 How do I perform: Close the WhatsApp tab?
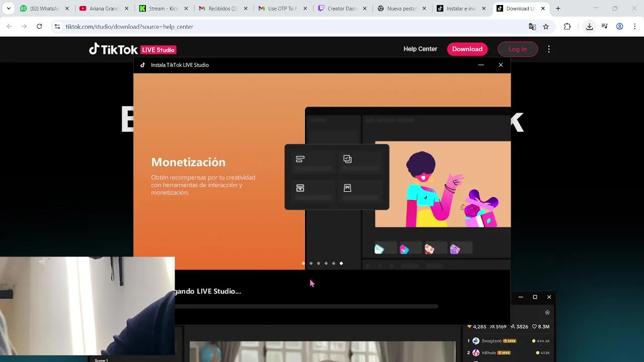click(67, 9)
